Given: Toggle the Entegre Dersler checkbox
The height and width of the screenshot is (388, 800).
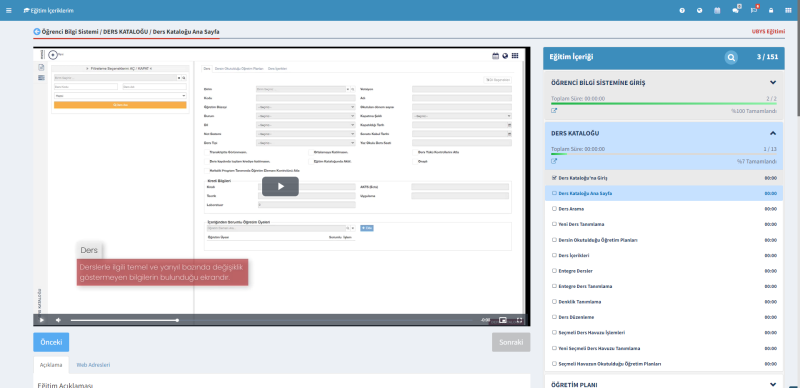Looking at the screenshot, I should 555,271.
